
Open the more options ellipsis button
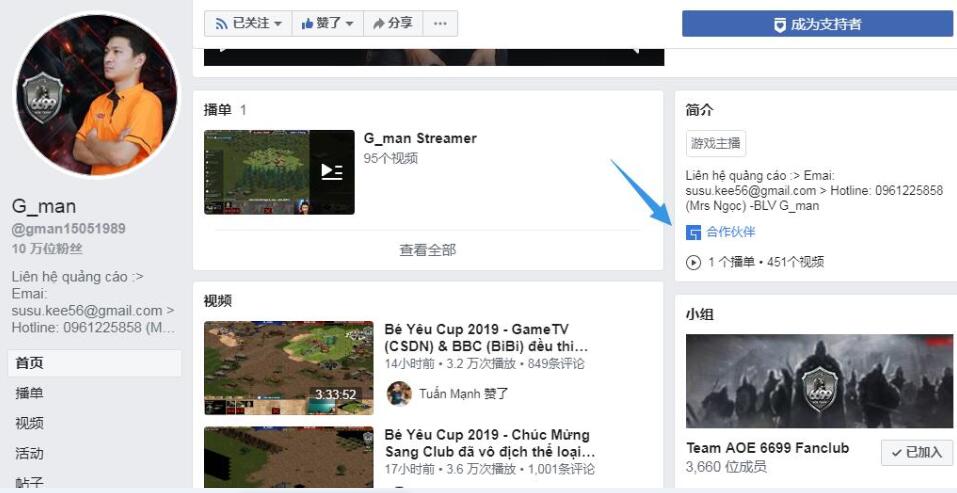coord(441,23)
